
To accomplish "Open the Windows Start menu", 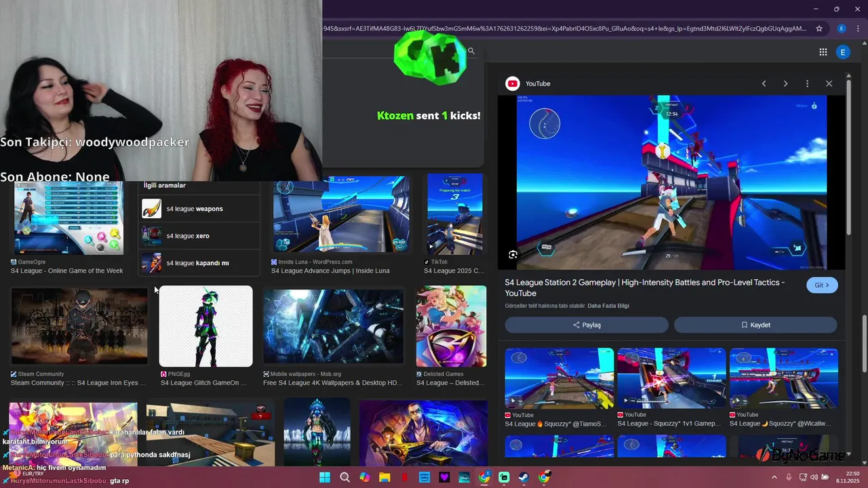I will [x=325, y=477].
